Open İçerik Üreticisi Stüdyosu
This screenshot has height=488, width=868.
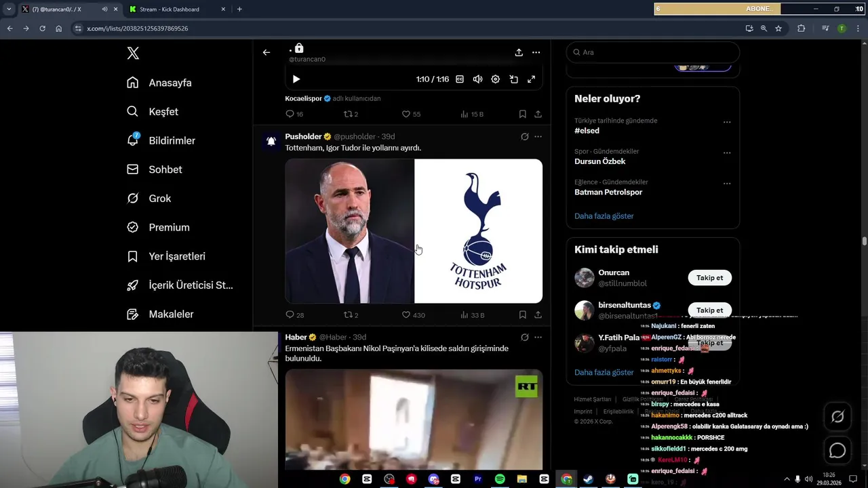pyautogui.click(x=180, y=285)
